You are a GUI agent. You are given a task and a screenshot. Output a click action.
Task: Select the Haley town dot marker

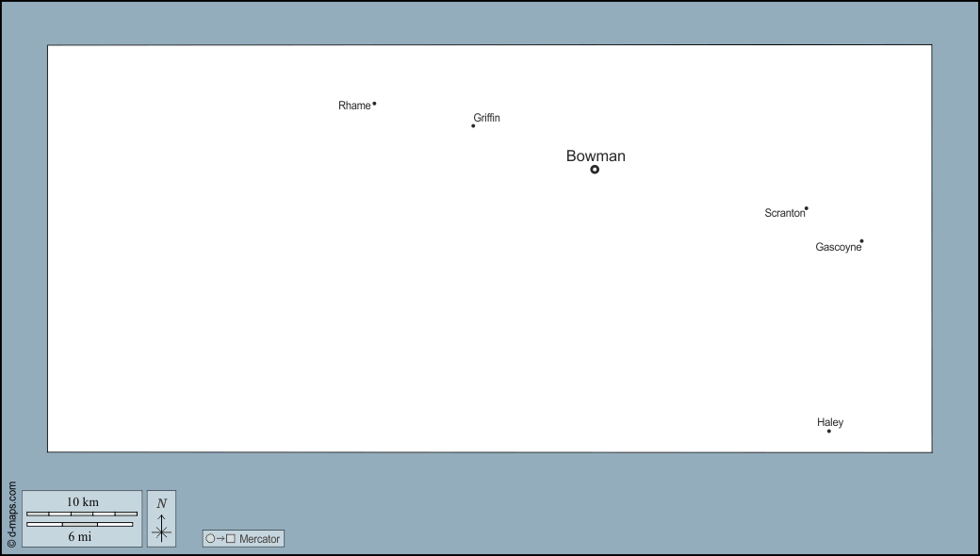coord(829,431)
